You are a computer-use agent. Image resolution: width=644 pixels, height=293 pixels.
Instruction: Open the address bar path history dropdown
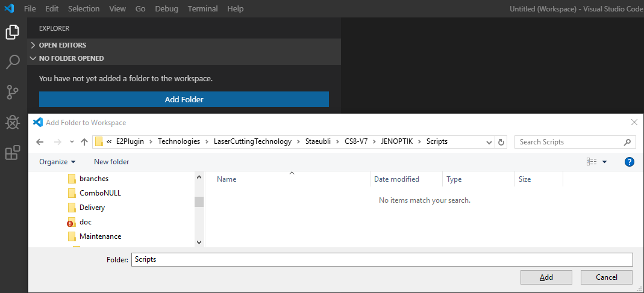point(489,142)
